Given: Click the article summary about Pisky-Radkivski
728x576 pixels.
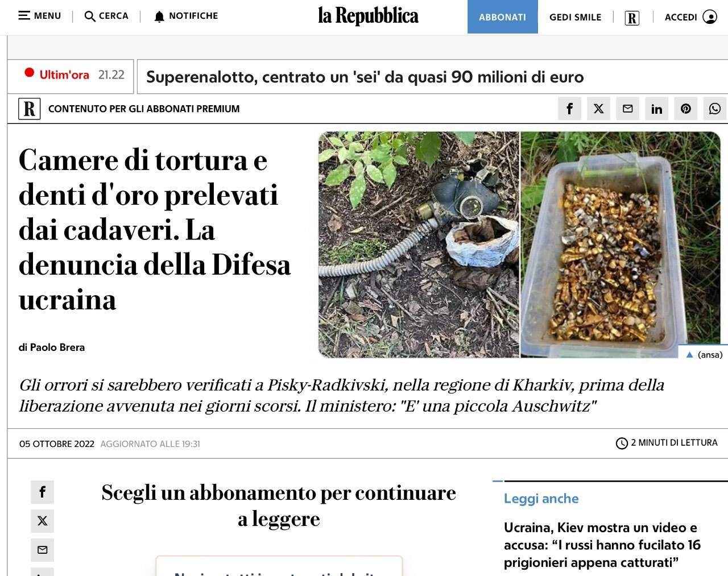Looking at the screenshot, I should pos(342,395).
